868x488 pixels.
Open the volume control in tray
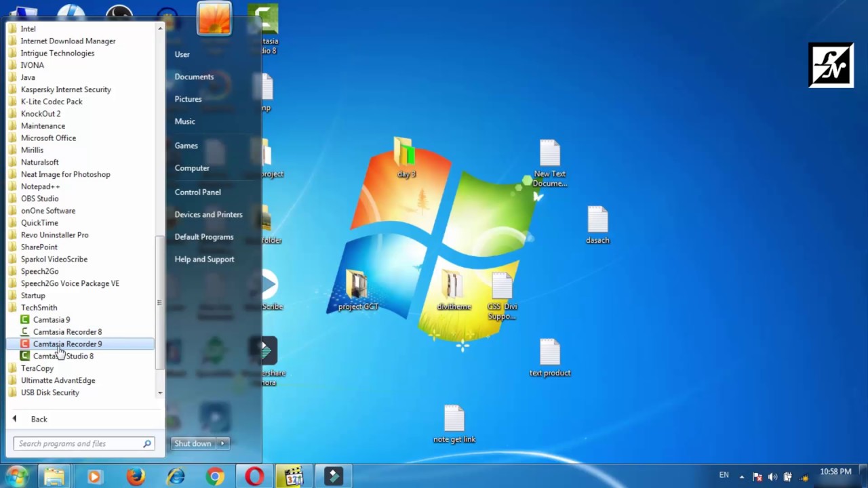[x=772, y=476]
